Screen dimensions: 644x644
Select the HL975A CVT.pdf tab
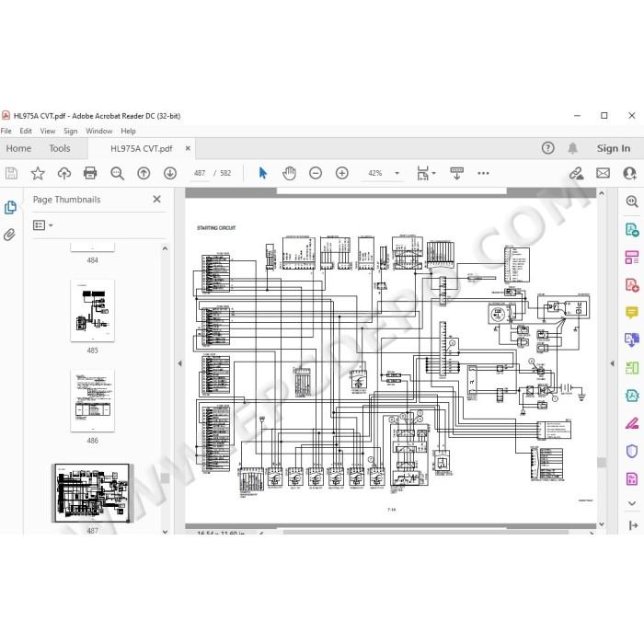(x=142, y=148)
